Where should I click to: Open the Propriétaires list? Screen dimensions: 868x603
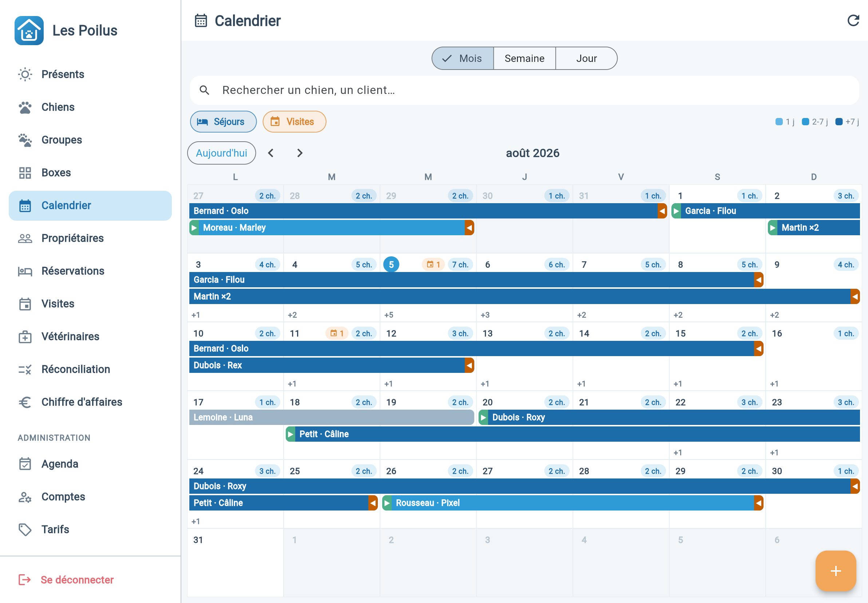[x=90, y=238]
